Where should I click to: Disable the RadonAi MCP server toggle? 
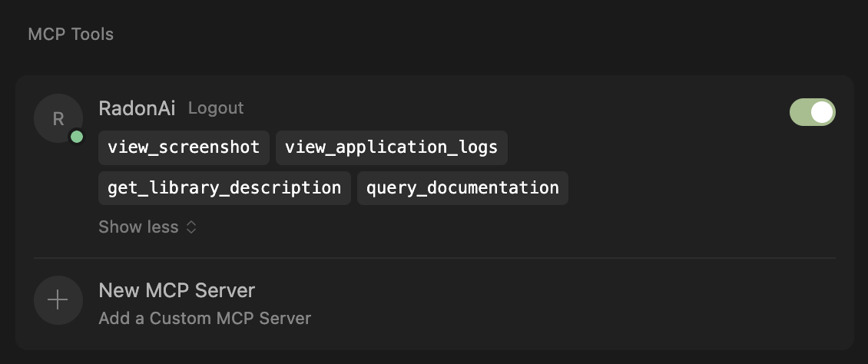(x=812, y=112)
